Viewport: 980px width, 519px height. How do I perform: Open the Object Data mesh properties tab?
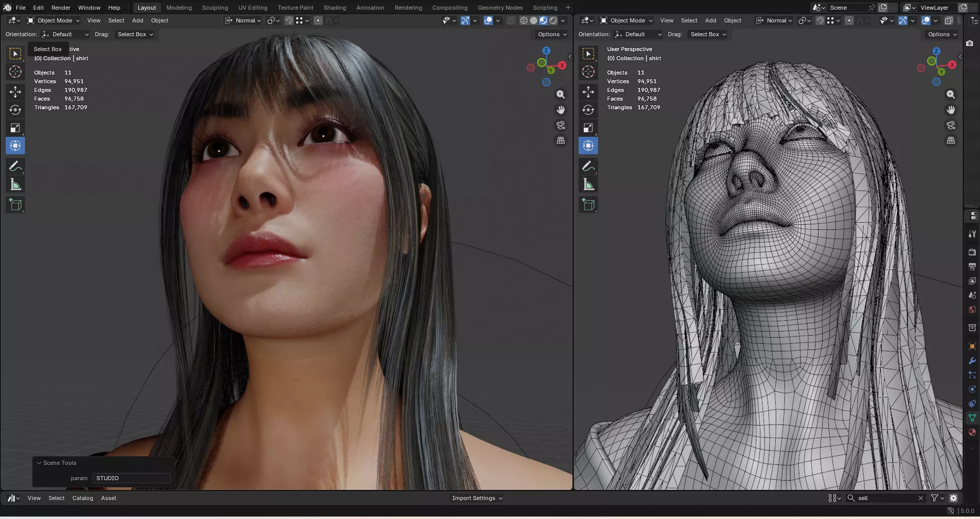[x=972, y=418]
